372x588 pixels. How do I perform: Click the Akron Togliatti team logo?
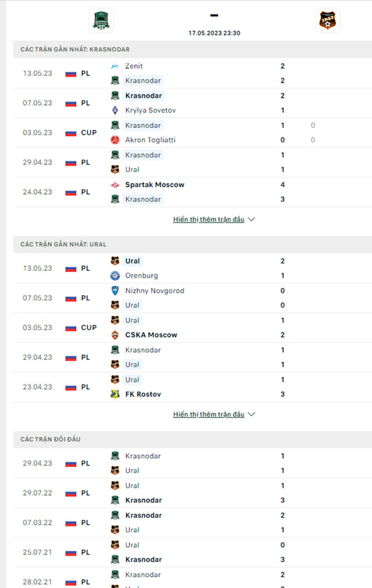(x=115, y=140)
